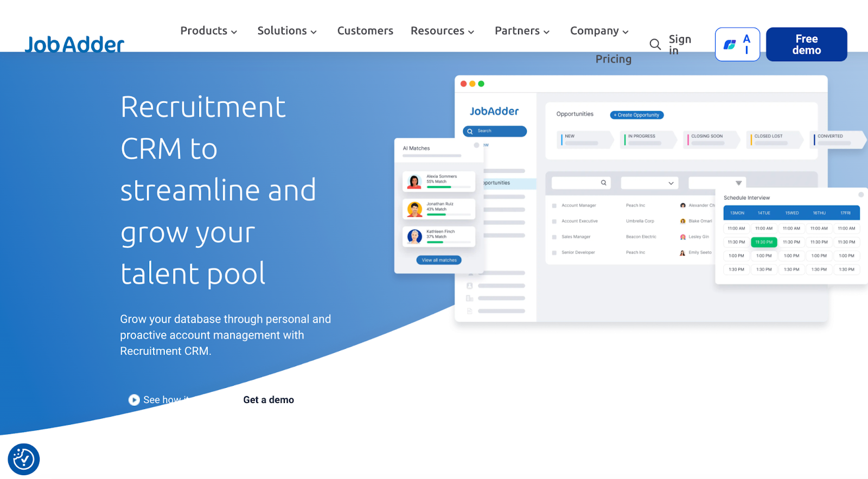Tick the Account Manager row checkbox
This screenshot has height=479, width=868.
point(554,206)
